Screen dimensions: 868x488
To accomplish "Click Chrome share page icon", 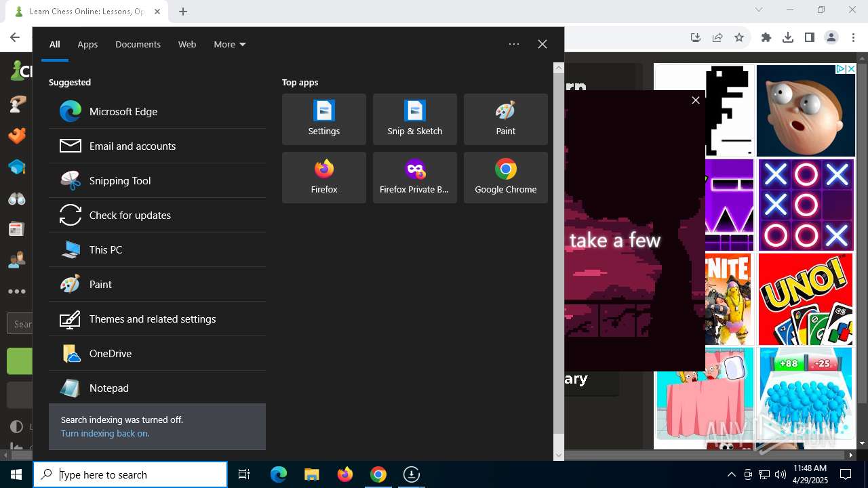I will [x=717, y=38].
